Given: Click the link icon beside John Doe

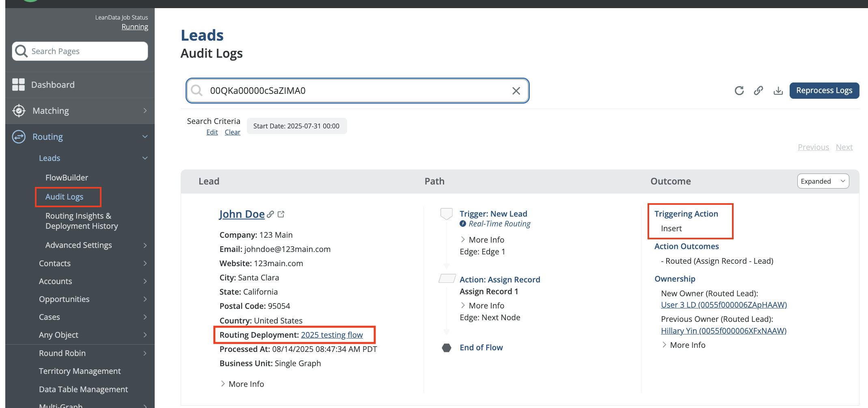Looking at the screenshot, I should [x=270, y=214].
